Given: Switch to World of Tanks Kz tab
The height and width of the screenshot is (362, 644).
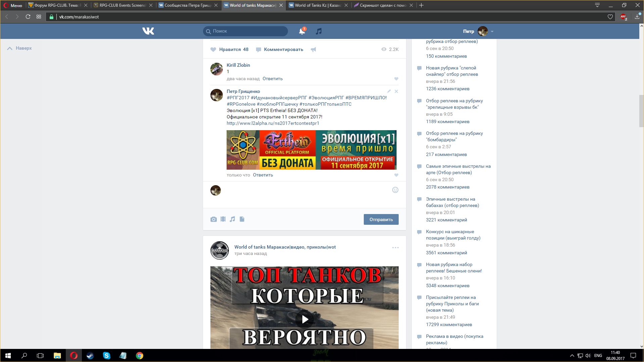Looking at the screenshot, I should [318, 5].
